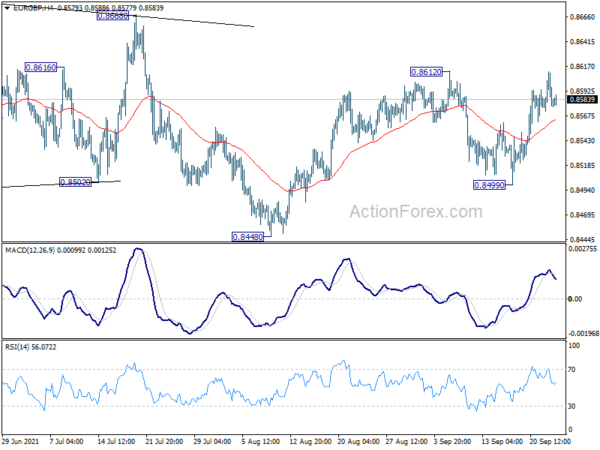Click the RSI(14) 56.0722 indicator label
This screenshot has height=450, width=600.
[31, 347]
